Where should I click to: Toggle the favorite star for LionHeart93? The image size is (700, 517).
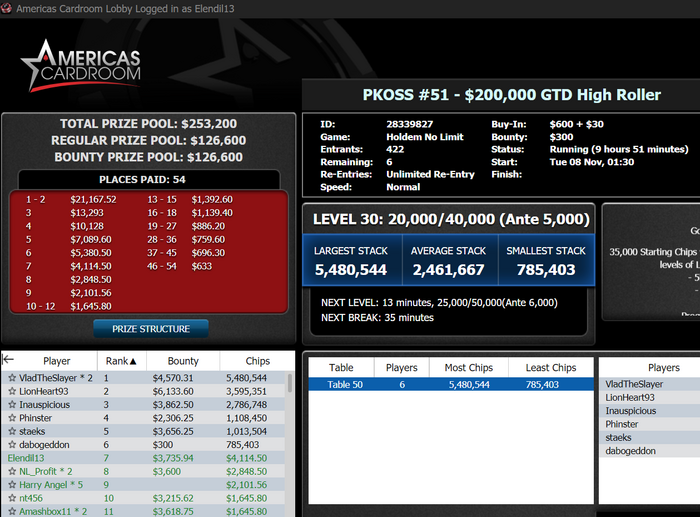[x=12, y=391]
